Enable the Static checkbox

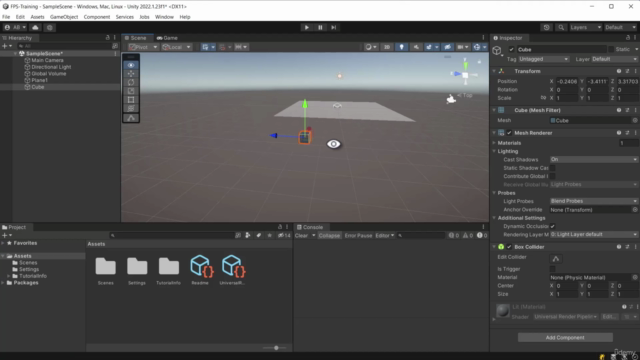tap(611, 49)
